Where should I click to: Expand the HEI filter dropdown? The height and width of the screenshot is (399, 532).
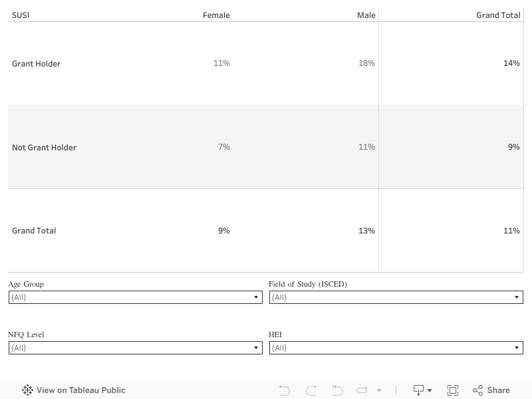pyautogui.click(x=396, y=348)
